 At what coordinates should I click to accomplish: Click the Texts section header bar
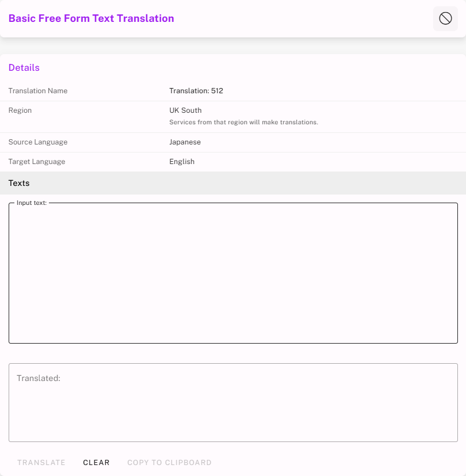click(x=233, y=183)
